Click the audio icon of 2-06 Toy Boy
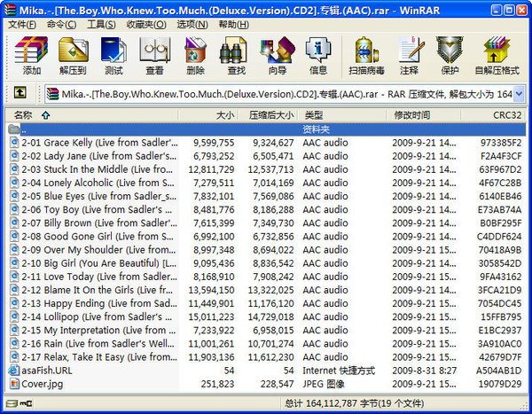Screen dimensions: 532x414 click(14, 209)
